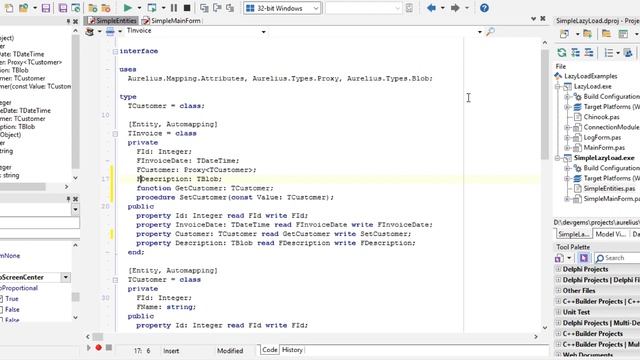Click the Step Over debug icon
This screenshot has height=360, width=640.
(x=217, y=8)
